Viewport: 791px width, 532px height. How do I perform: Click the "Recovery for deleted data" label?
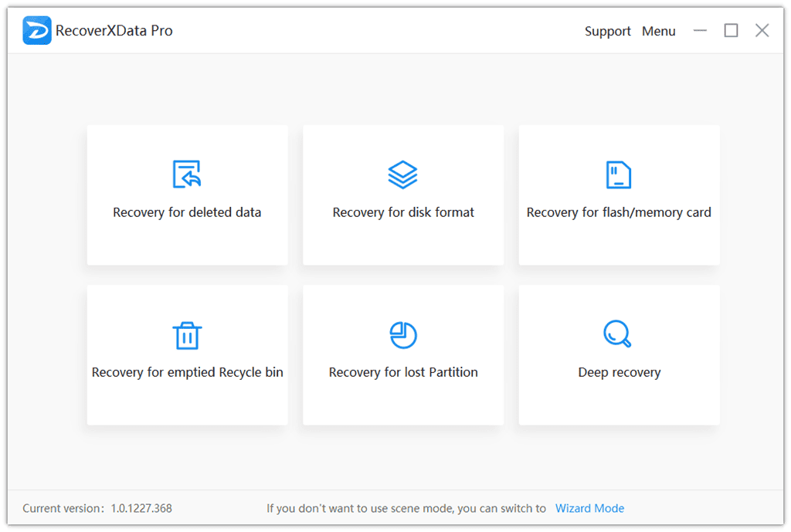(x=187, y=212)
